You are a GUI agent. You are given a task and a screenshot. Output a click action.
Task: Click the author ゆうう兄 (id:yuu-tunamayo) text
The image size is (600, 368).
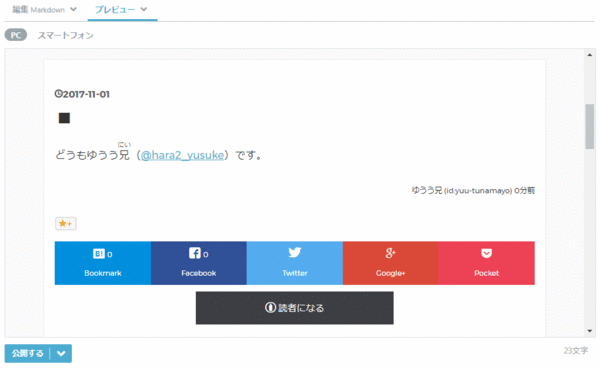coord(462,190)
